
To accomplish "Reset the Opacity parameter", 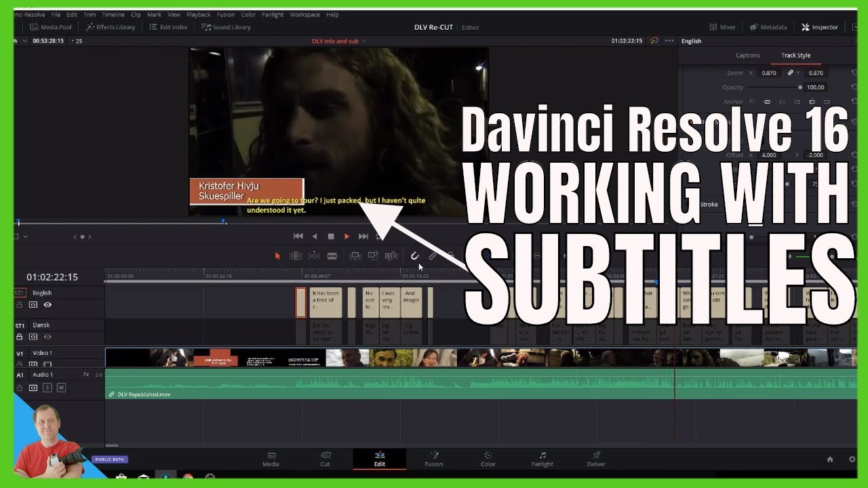I will pos(854,87).
